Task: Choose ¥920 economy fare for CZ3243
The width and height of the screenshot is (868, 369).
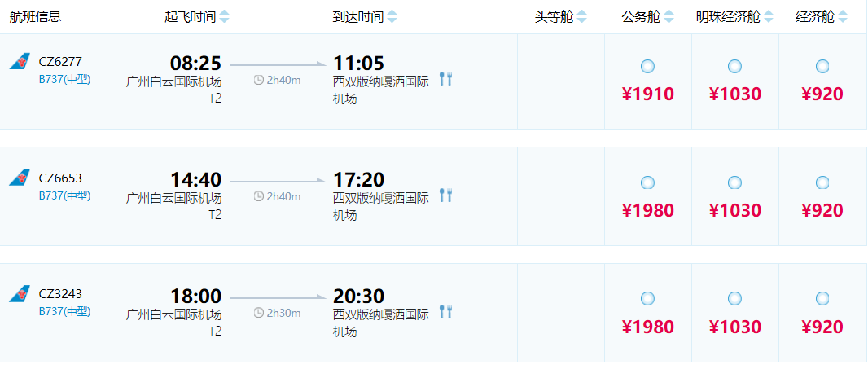Action: tap(822, 299)
